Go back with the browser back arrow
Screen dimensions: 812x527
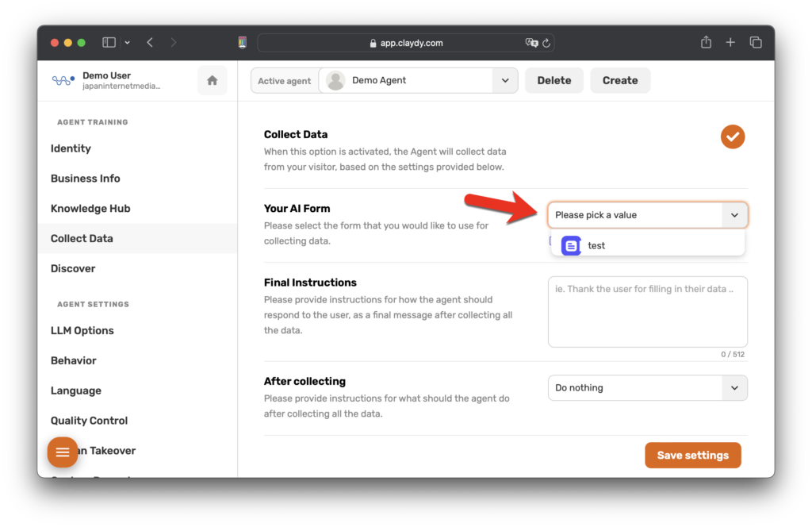[x=150, y=42]
